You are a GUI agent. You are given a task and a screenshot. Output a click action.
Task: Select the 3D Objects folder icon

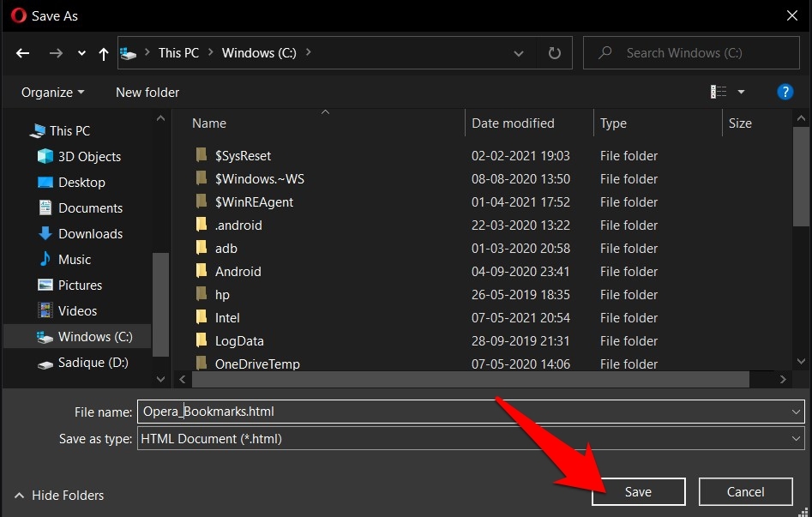pos(45,157)
